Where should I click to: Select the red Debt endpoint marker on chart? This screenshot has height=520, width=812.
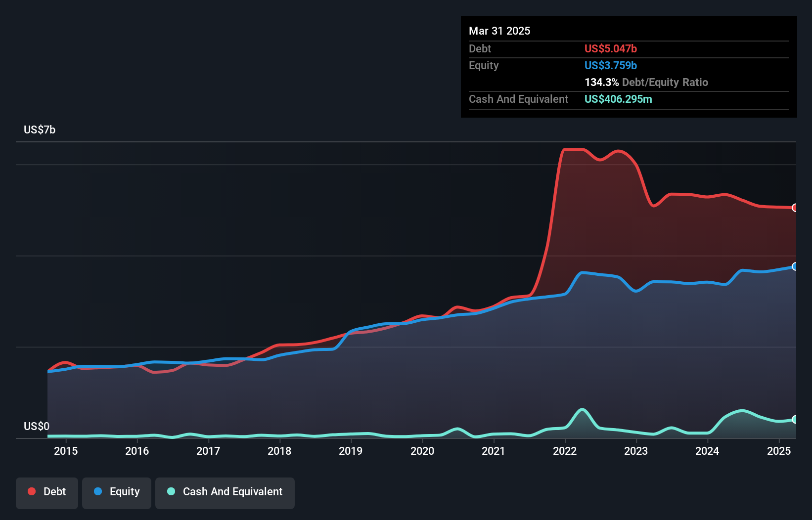(795, 208)
